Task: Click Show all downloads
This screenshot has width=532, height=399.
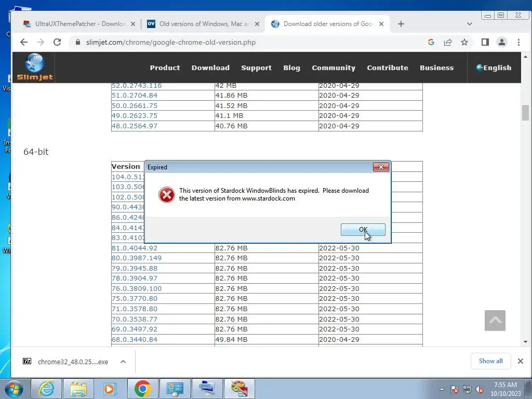Action: 490,361
